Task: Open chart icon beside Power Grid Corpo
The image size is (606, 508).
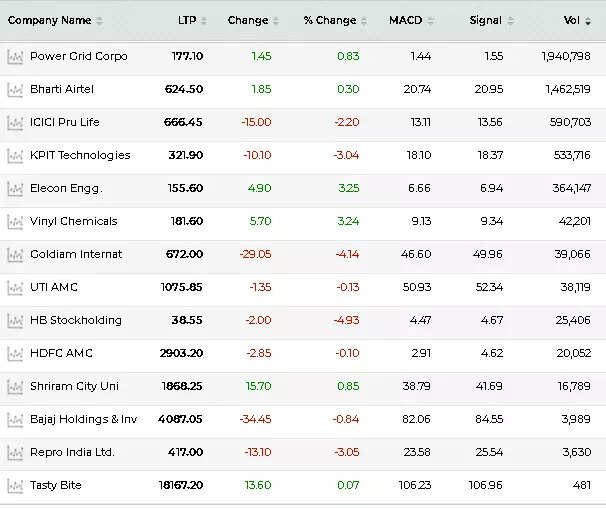Action: 15,57
